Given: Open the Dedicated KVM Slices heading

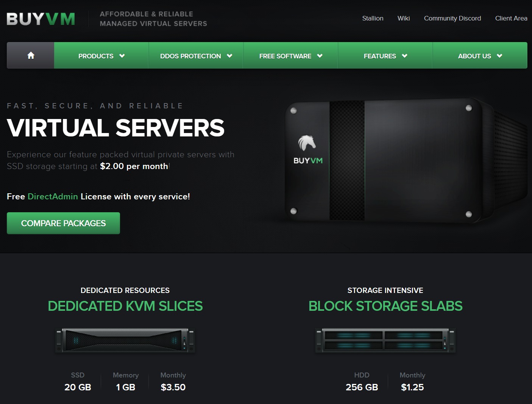Looking at the screenshot, I should point(125,306).
